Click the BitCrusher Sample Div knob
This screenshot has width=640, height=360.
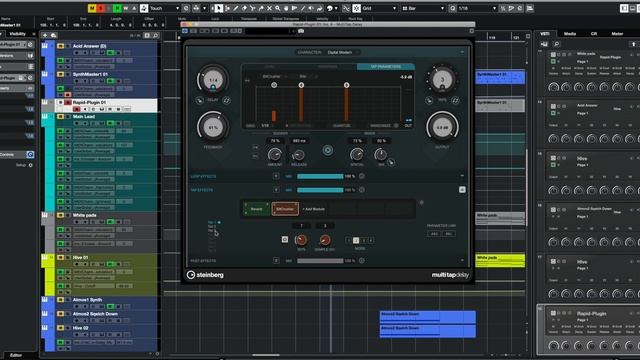pos(325,240)
